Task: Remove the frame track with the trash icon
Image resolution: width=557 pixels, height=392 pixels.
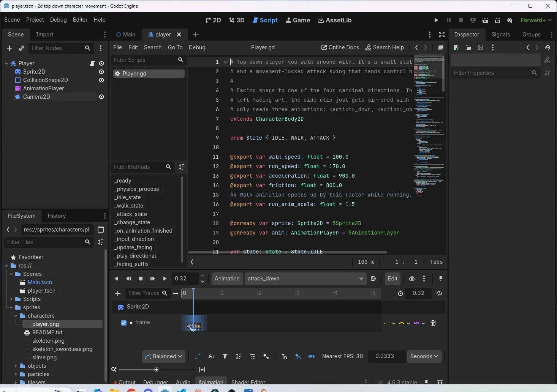Action: point(433,323)
